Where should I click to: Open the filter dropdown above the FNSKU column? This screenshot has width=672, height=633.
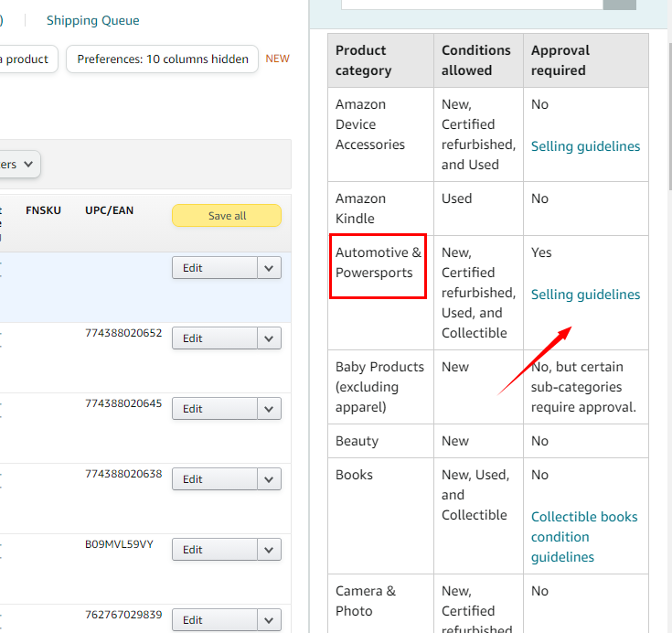click(x=20, y=165)
